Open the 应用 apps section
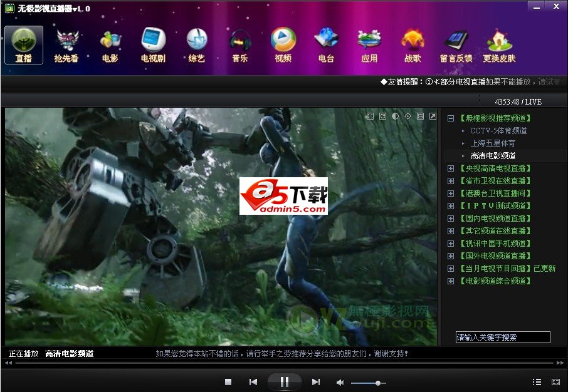Viewport: 568px width, 392px height. (x=369, y=45)
